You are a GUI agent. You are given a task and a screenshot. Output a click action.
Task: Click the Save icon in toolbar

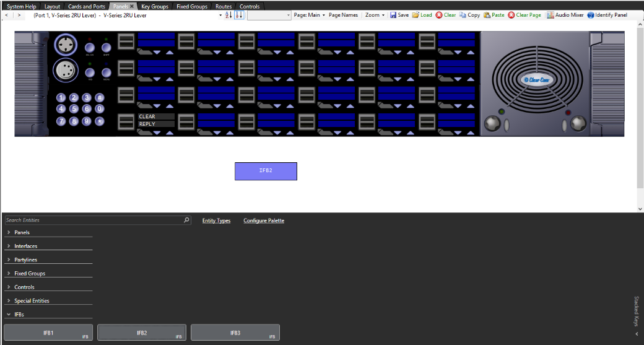click(393, 15)
